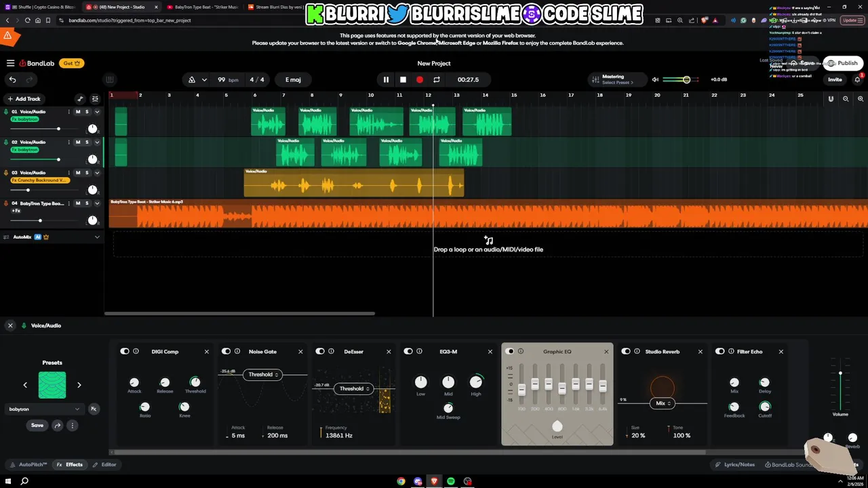Open preset more options menu
The width and height of the screenshot is (868, 488).
click(72, 426)
